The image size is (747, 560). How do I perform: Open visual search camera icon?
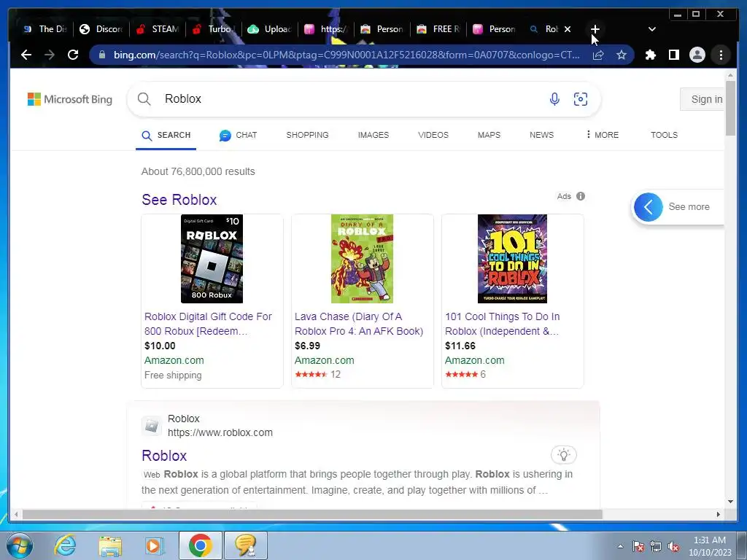(x=580, y=99)
